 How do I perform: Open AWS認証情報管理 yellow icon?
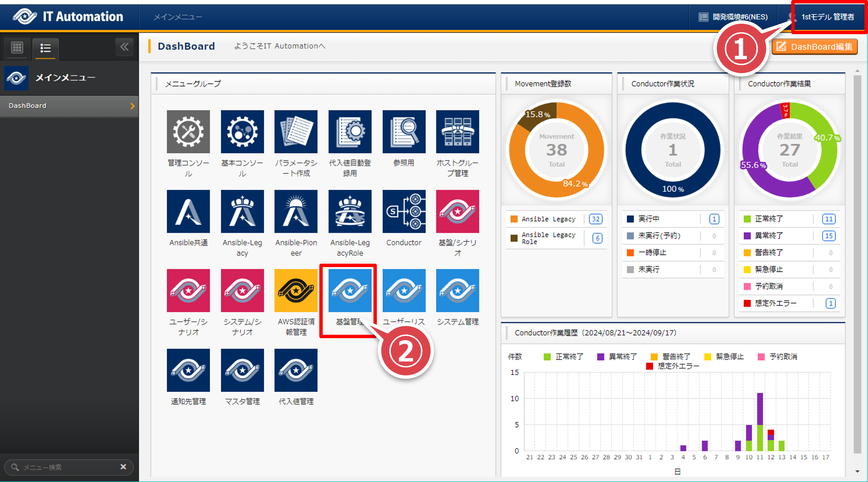pyautogui.click(x=296, y=290)
